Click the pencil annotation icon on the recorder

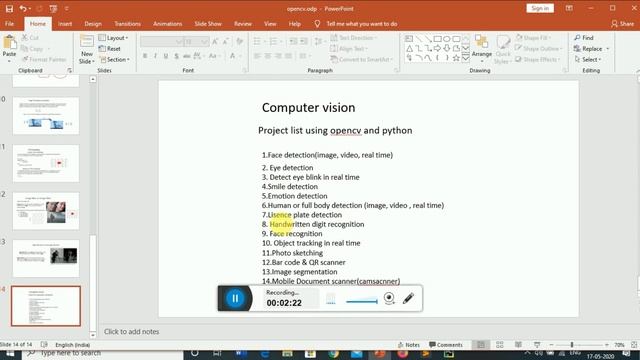(408, 298)
